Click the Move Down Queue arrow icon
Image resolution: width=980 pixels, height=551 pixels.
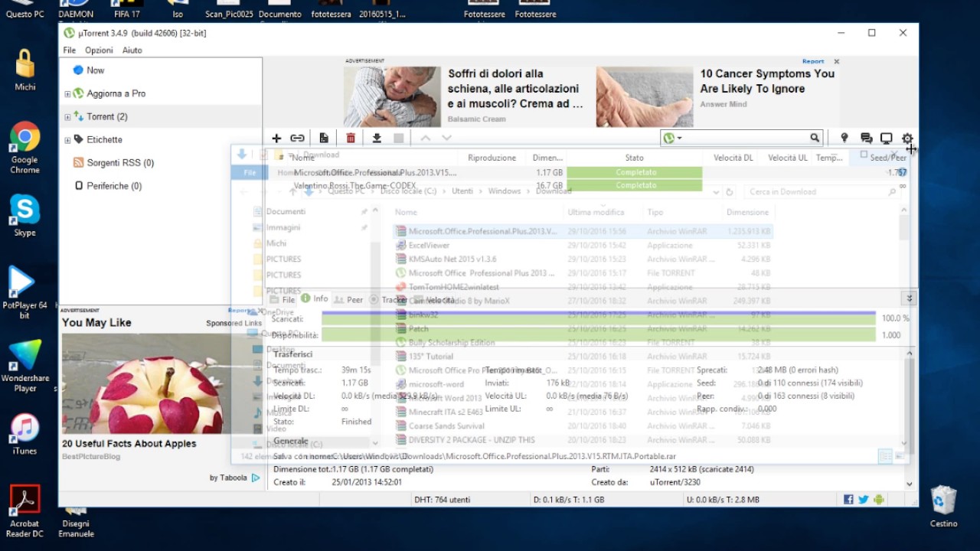tap(447, 139)
